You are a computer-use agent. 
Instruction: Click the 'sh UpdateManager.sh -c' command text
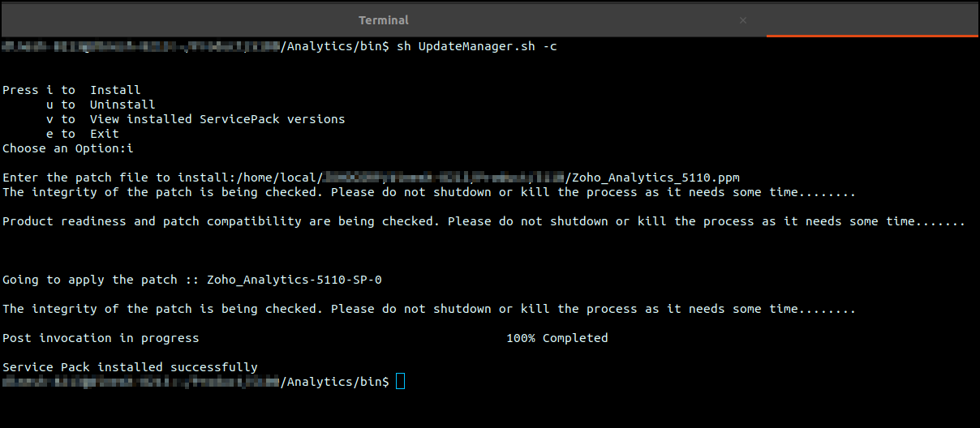(476, 46)
